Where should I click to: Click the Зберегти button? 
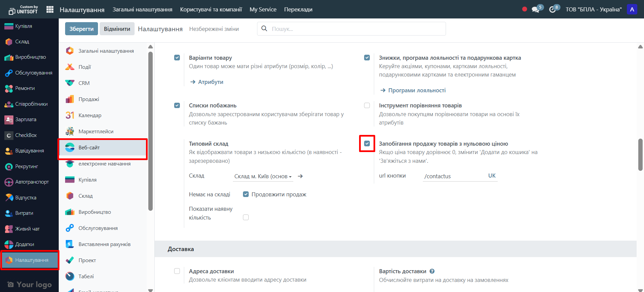(x=81, y=29)
